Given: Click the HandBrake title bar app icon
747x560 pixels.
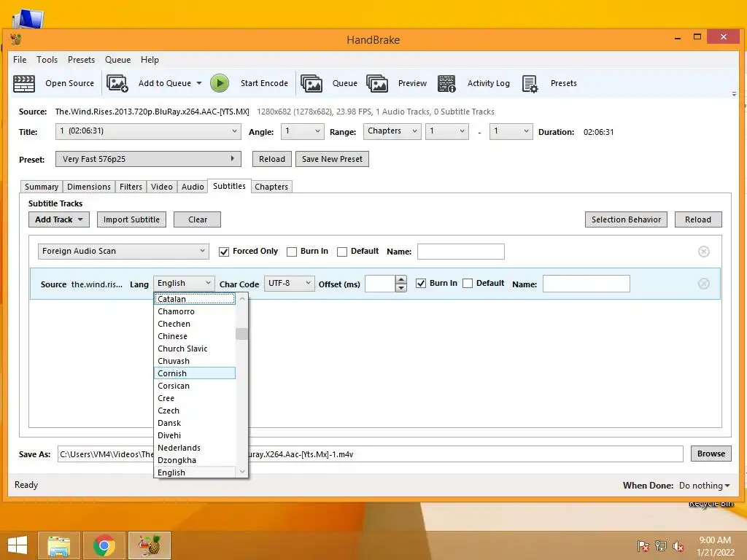Looking at the screenshot, I should [x=16, y=39].
